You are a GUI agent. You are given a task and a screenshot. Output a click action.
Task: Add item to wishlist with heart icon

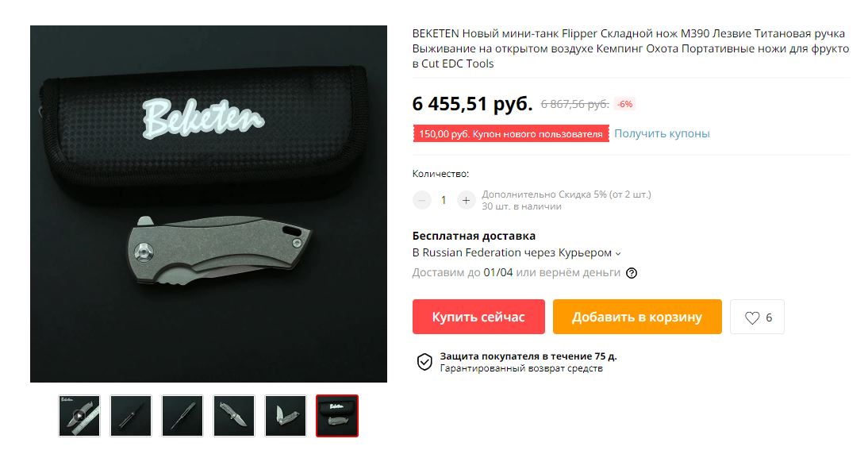757,317
